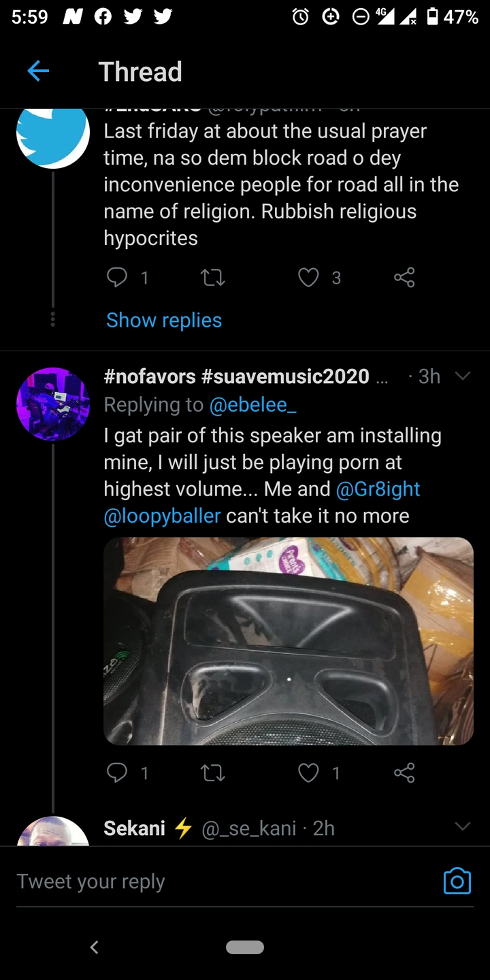This screenshot has width=490, height=980.
Task: Tap the Tweet your reply field
Action: tap(218, 881)
